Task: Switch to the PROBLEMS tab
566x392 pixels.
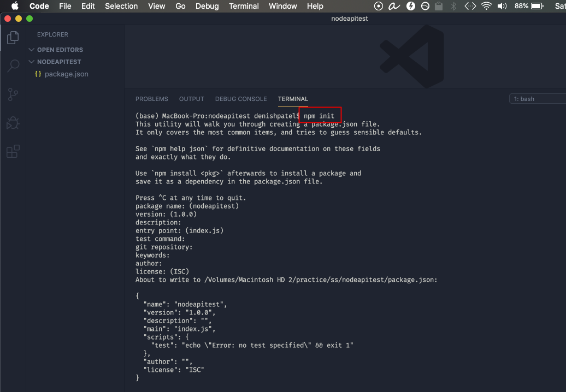Action: pos(151,99)
